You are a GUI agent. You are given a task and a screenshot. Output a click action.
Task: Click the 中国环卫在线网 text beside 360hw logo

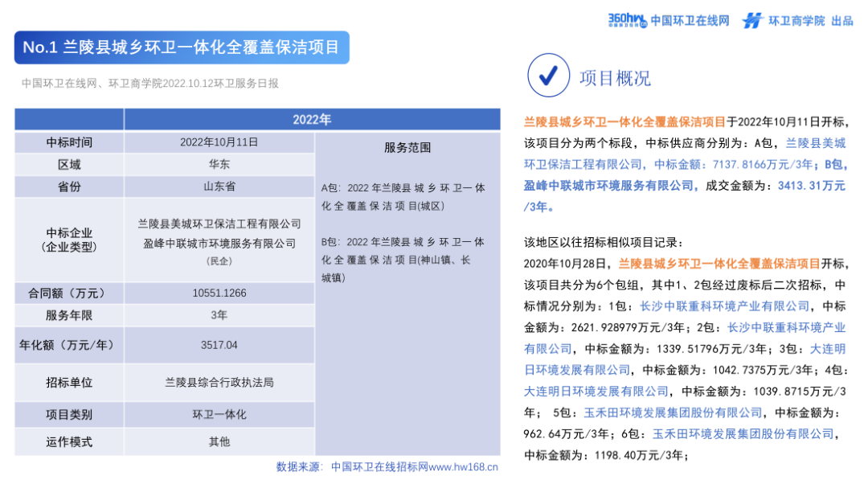pyautogui.click(x=690, y=20)
